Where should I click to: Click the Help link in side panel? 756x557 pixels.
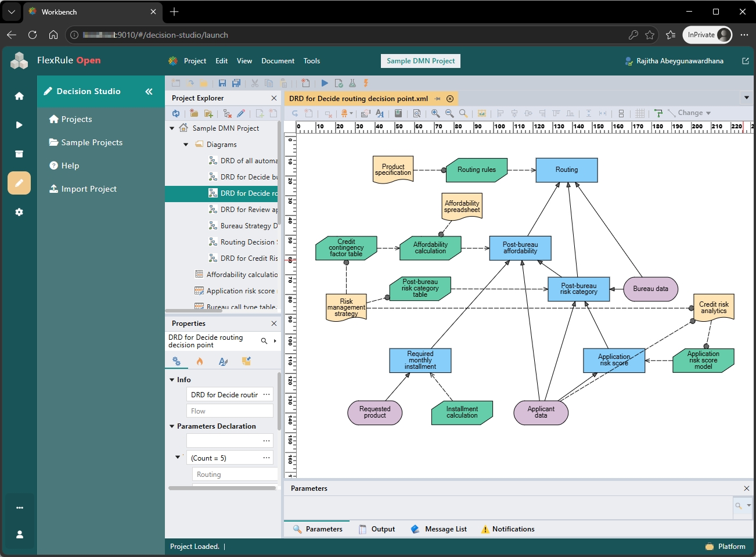[64, 166]
